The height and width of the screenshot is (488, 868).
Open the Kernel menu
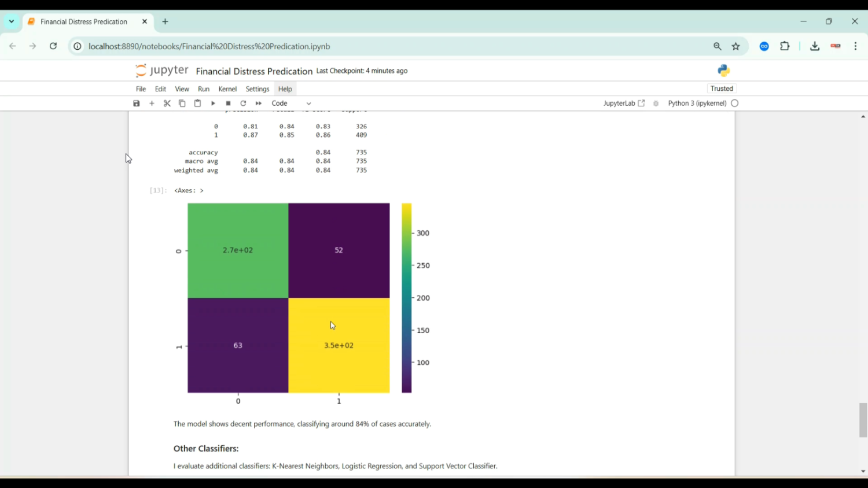pyautogui.click(x=227, y=89)
